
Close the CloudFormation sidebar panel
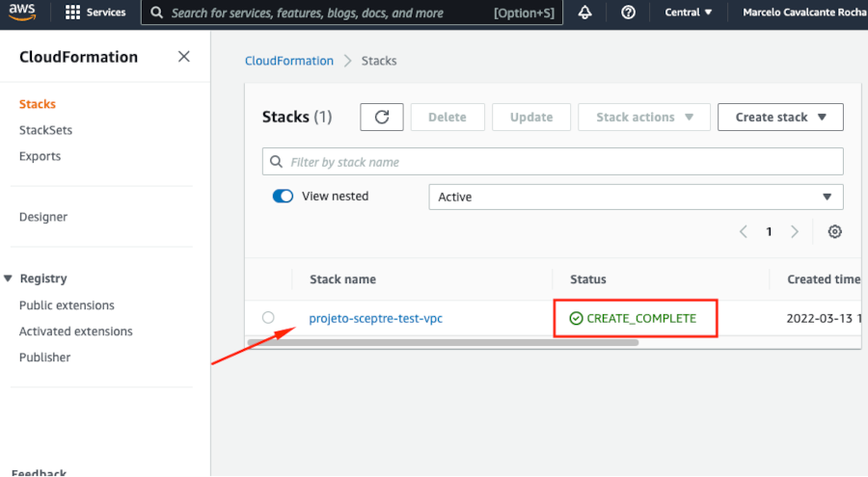pyautogui.click(x=184, y=57)
